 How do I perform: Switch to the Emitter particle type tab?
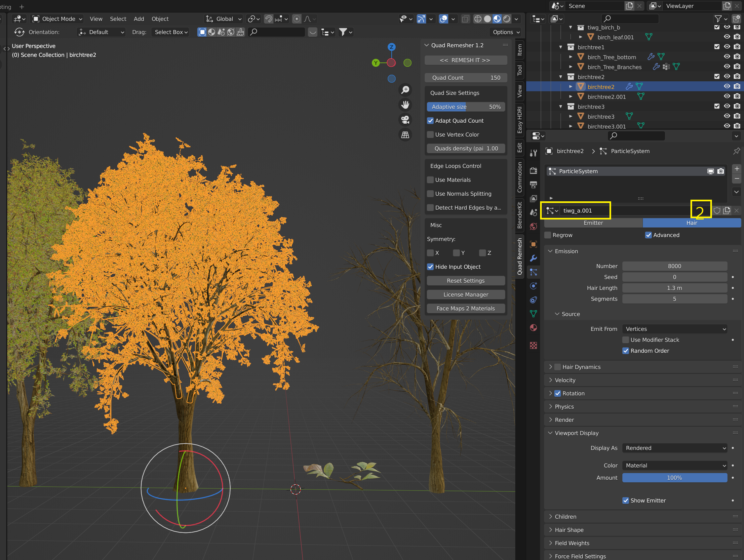click(x=593, y=223)
